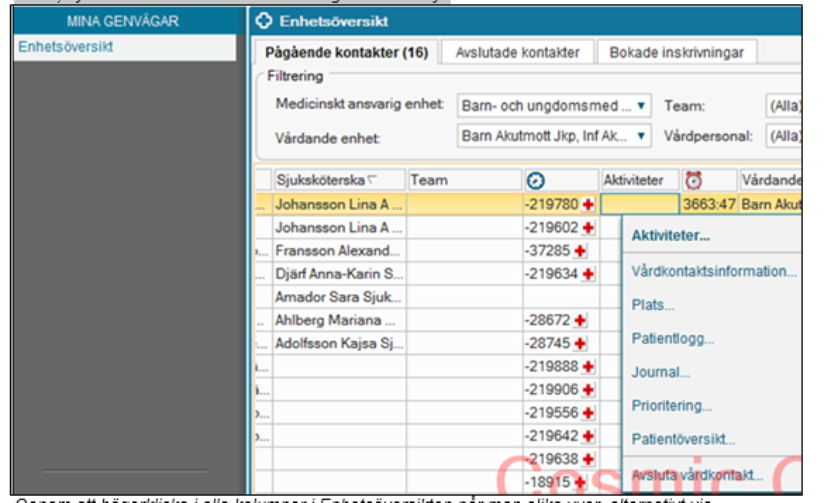Open Enhetsöversikt shortcut in Mina genvägar
827x503 pixels.
click(x=66, y=47)
